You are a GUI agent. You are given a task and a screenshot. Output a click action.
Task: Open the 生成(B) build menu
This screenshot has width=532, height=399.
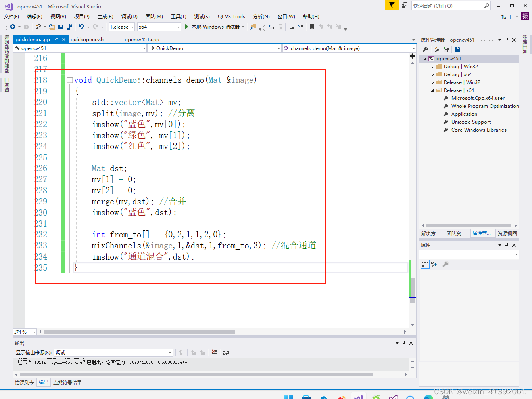tap(105, 16)
